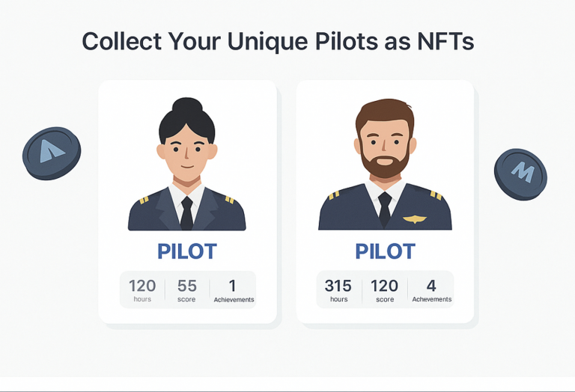Screen dimensions: 575x392
Task: Click the female pilot's black tie
Action: 186,213
